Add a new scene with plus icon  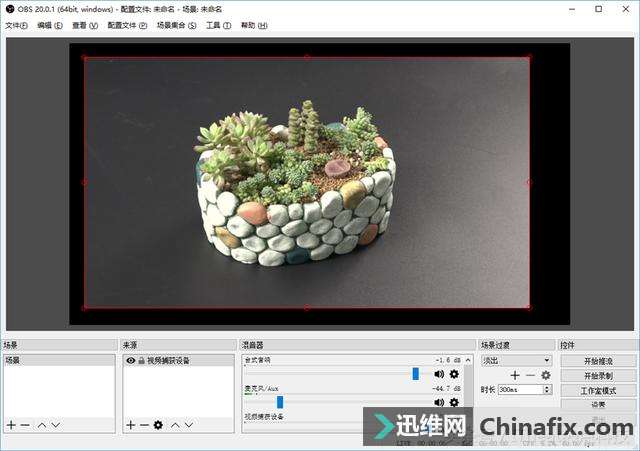(x=11, y=425)
